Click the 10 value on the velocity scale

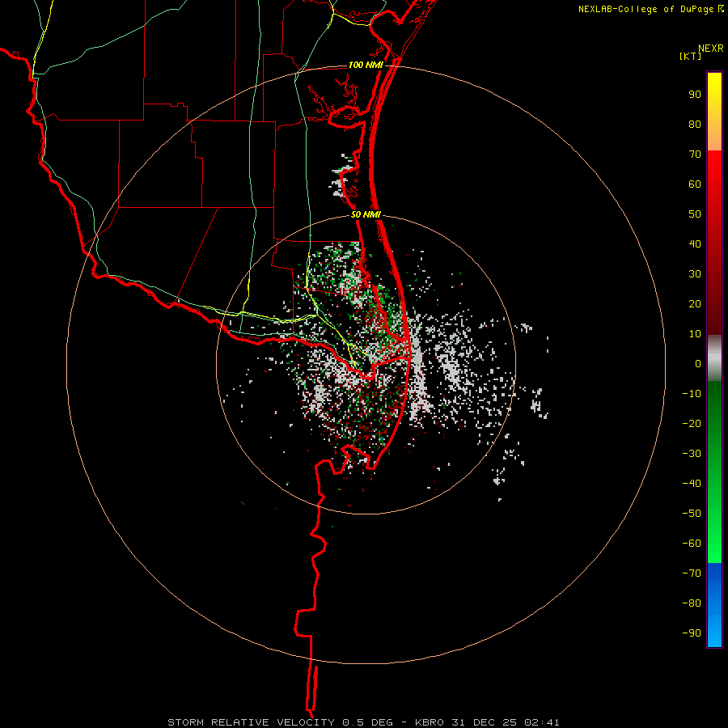click(x=695, y=334)
